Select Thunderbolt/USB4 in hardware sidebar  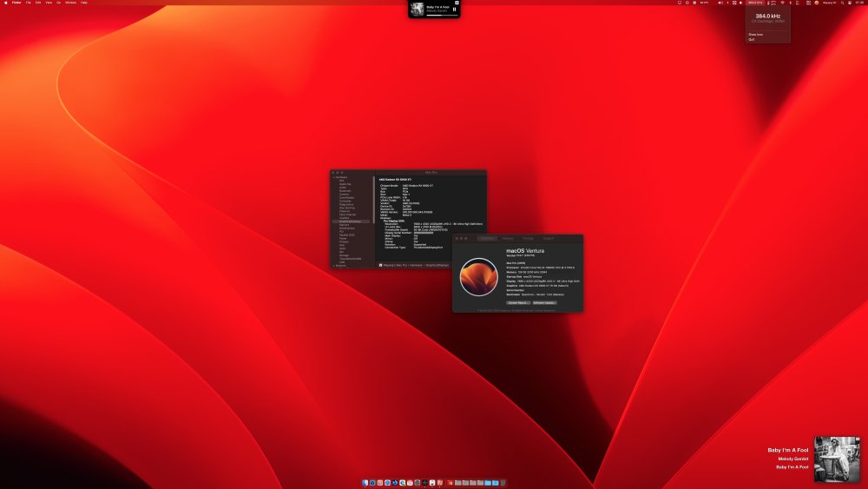350,259
